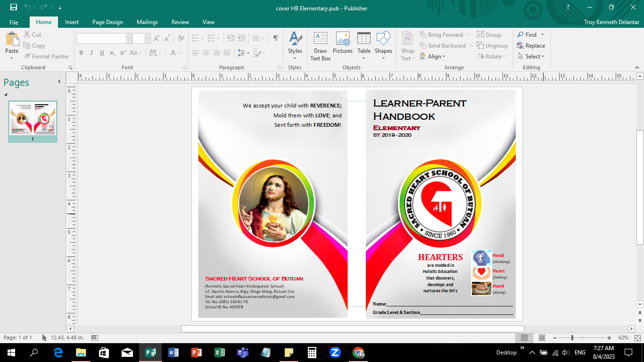Click the Increase Indent icon
644x362 pixels.
click(x=241, y=39)
